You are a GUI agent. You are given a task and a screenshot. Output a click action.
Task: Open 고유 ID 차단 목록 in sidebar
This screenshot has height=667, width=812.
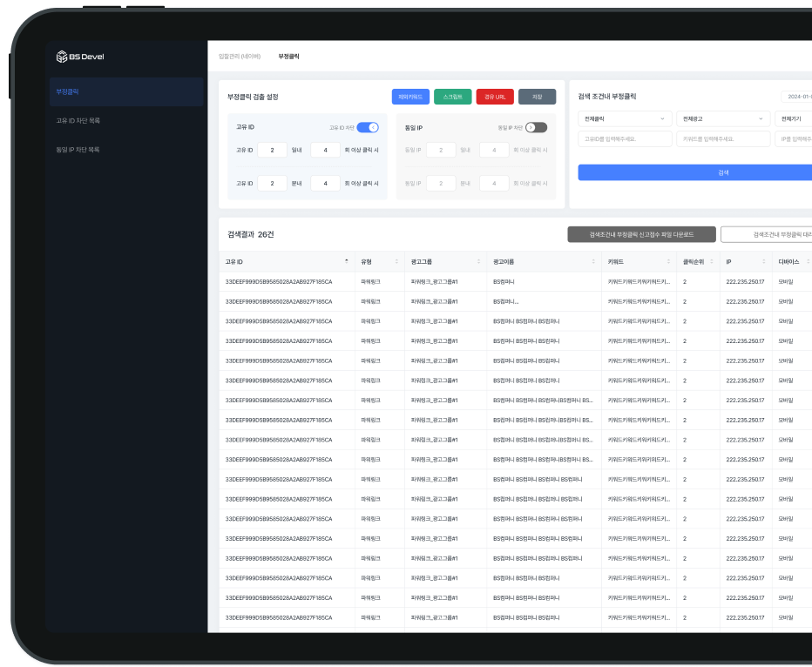click(78, 120)
